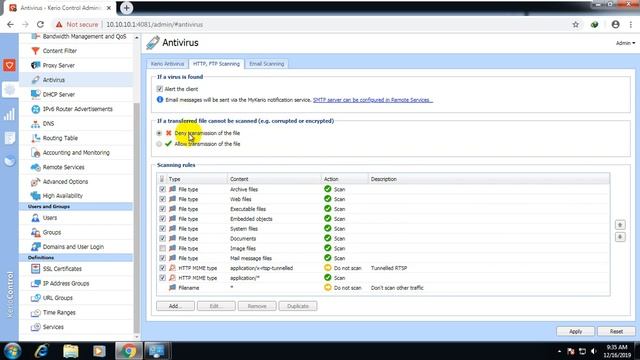Open the SMTP server Remote Services link
640x360 pixels.
click(373, 100)
